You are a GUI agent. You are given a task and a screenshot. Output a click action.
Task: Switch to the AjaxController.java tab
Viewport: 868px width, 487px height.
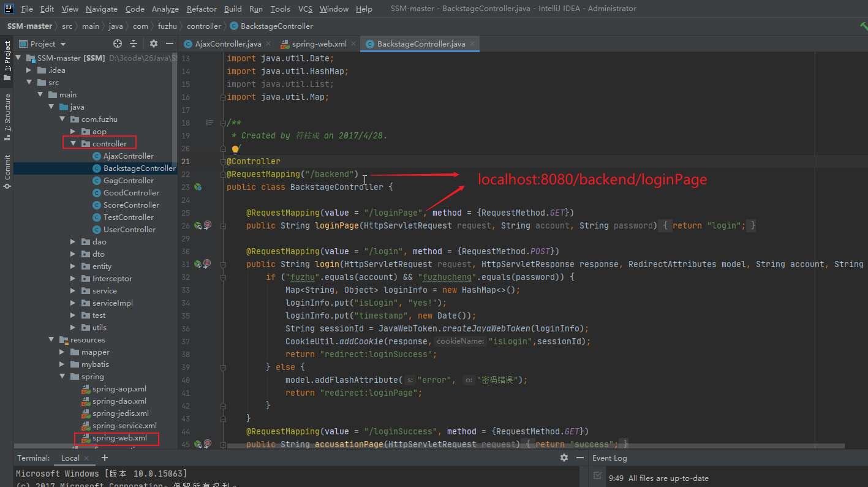click(228, 43)
